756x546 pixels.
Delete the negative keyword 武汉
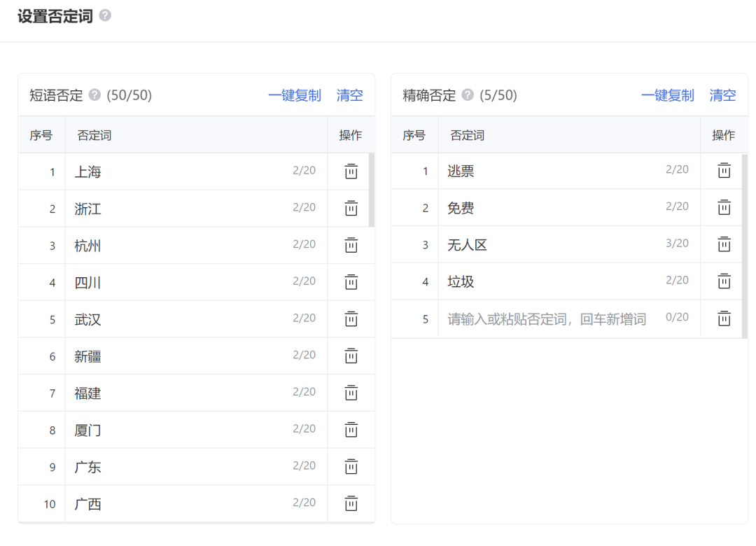pyautogui.click(x=351, y=319)
